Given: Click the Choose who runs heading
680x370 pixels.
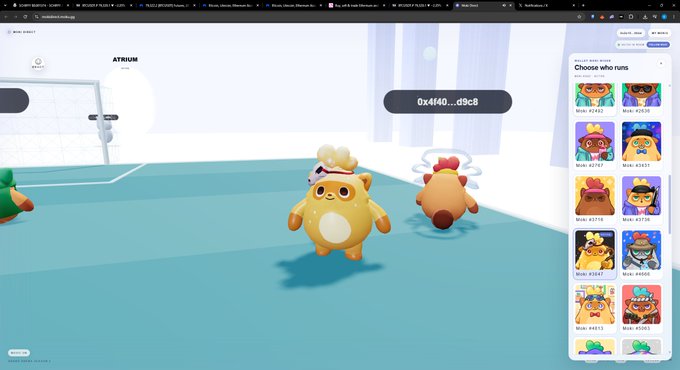Looking at the screenshot, I should 601,68.
